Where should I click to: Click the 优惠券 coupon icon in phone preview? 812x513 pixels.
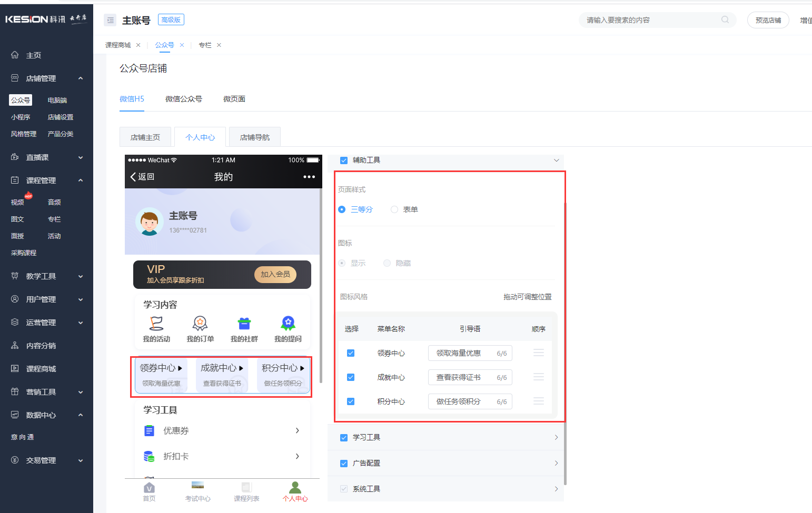pos(150,430)
